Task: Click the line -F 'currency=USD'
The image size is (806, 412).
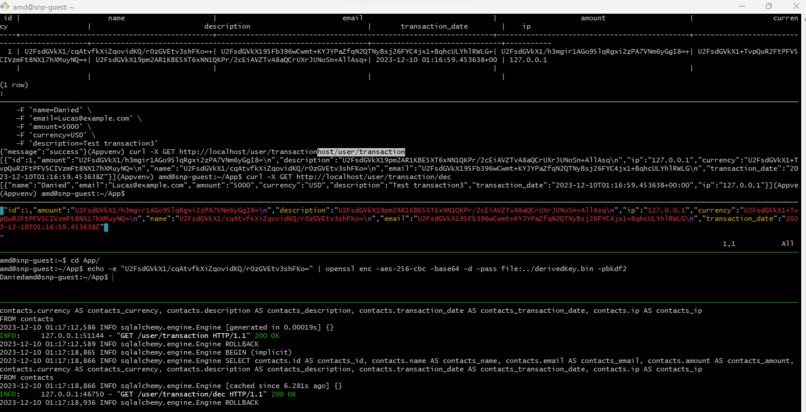Action: (56, 135)
